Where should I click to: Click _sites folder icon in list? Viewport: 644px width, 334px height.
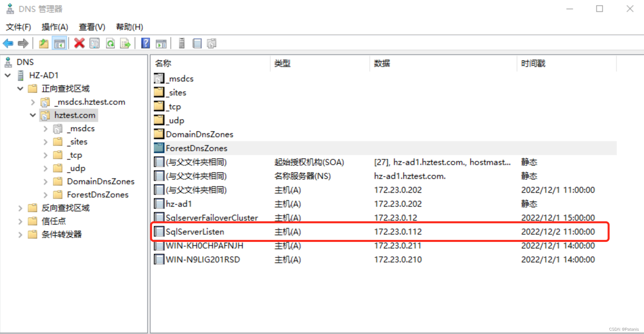tap(159, 92)
